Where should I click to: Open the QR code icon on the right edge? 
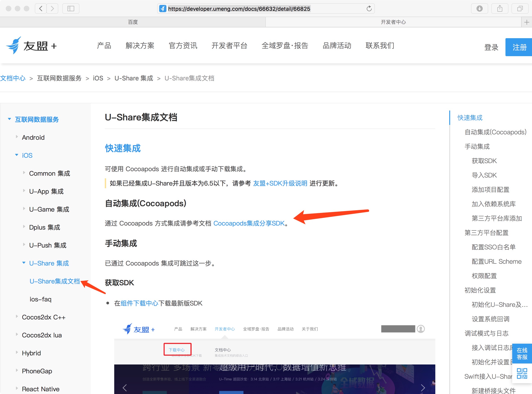pos(522,374)
